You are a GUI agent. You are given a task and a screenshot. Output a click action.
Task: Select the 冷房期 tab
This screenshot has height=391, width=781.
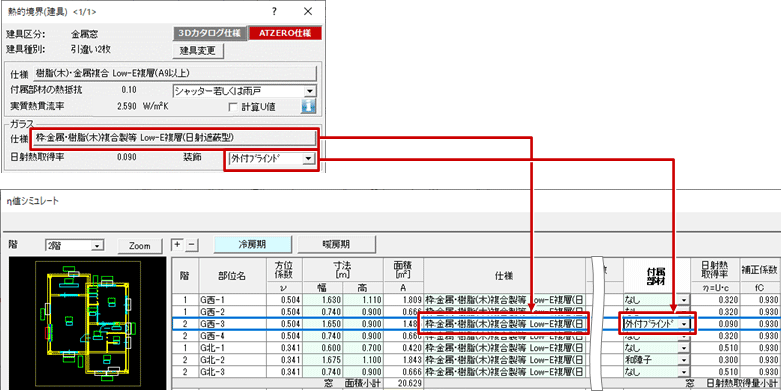253,245
